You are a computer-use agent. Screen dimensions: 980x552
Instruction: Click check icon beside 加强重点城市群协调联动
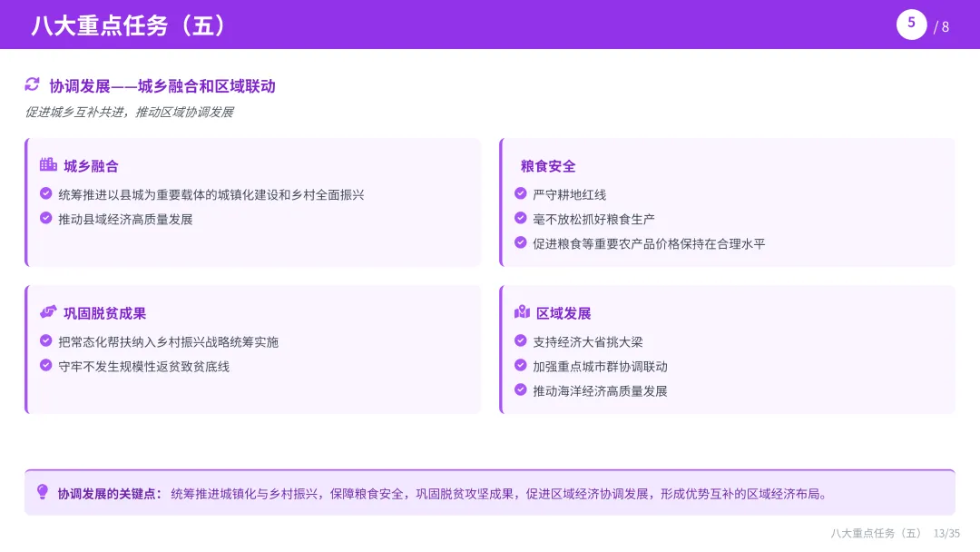pos(520,365)
